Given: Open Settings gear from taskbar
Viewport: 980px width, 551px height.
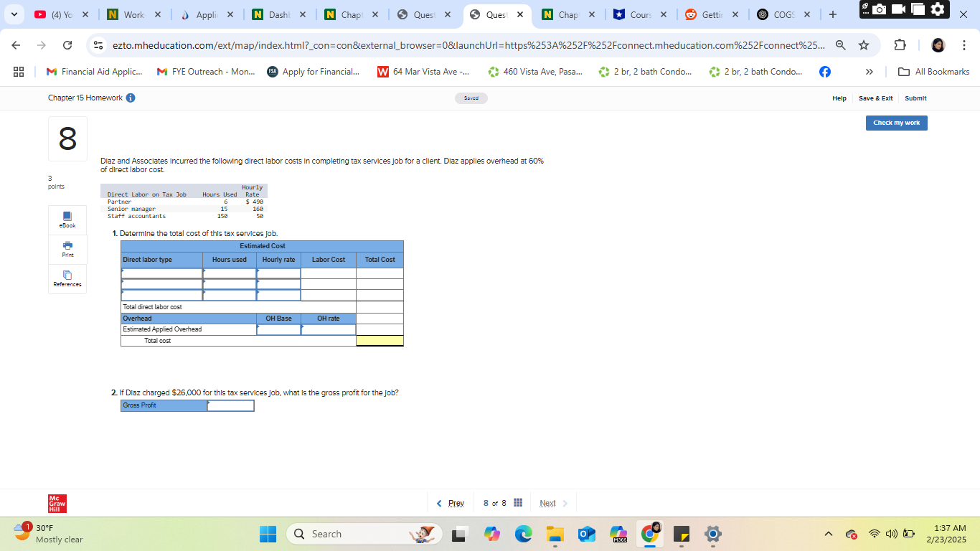Looking at the screenshot, I should (712, 534).
